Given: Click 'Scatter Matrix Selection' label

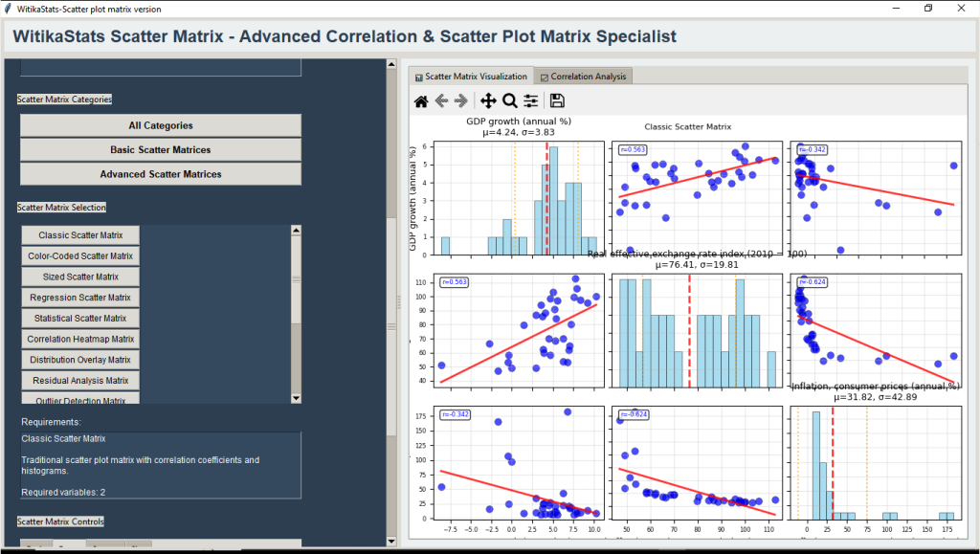Looking at the screenshot, I should coord(61,208).
